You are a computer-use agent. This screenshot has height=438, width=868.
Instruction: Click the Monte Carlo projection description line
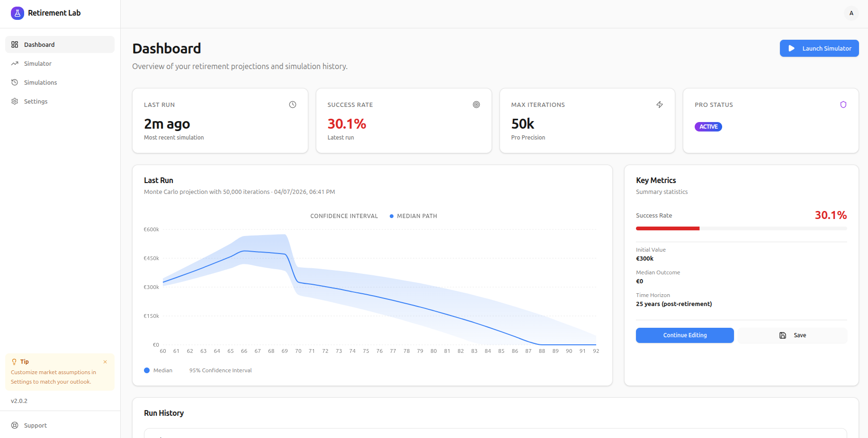click(x=239, y=192)
